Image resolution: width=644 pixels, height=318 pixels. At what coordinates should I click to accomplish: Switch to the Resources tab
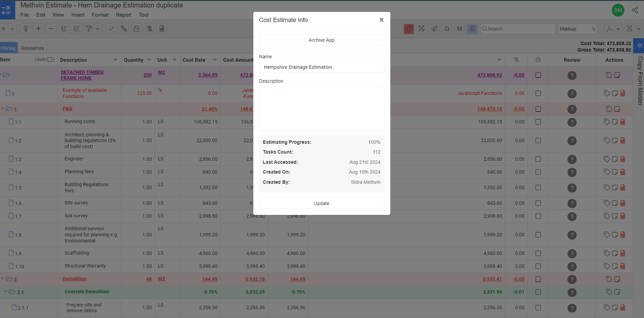click(33, 48)
